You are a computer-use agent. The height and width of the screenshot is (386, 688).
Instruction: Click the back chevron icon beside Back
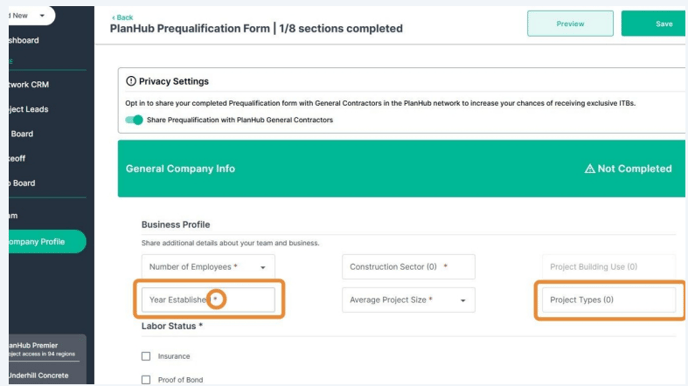click(113, 18)
